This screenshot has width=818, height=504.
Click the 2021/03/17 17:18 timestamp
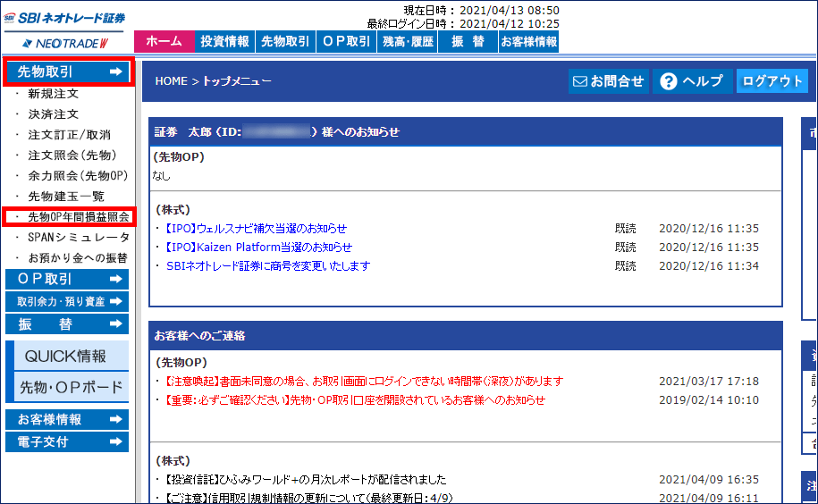[x=708, y=381]
